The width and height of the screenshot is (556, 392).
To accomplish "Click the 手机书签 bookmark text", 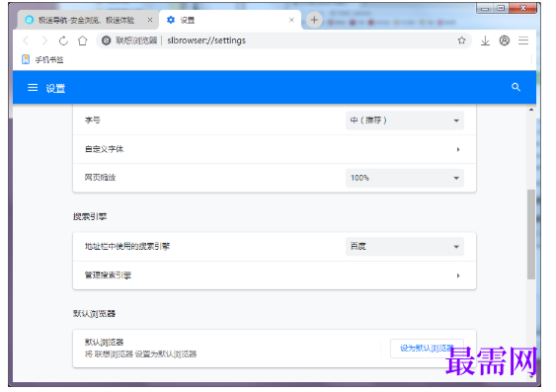I will click(49, 60).
